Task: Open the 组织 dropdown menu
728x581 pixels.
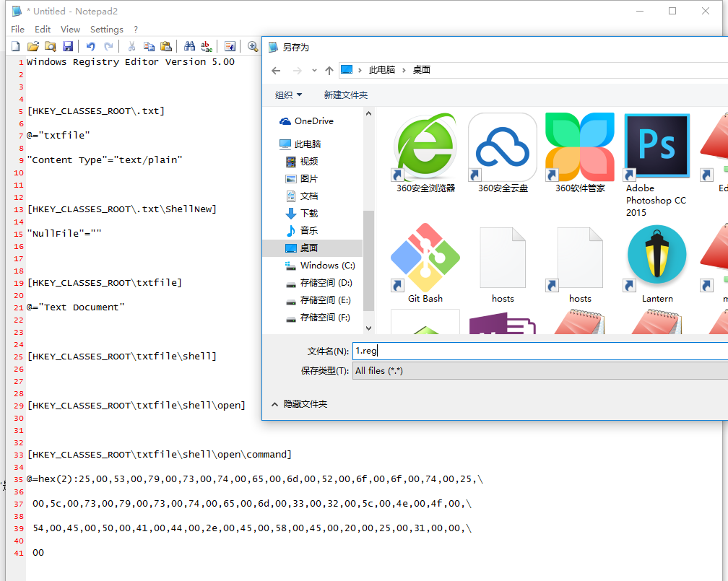Action: (288, 95)
